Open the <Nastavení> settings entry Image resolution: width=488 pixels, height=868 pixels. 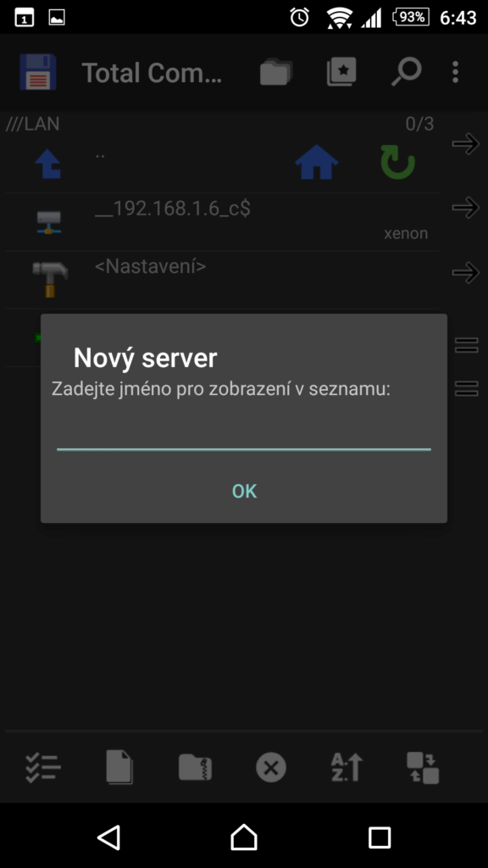(222, 280)
